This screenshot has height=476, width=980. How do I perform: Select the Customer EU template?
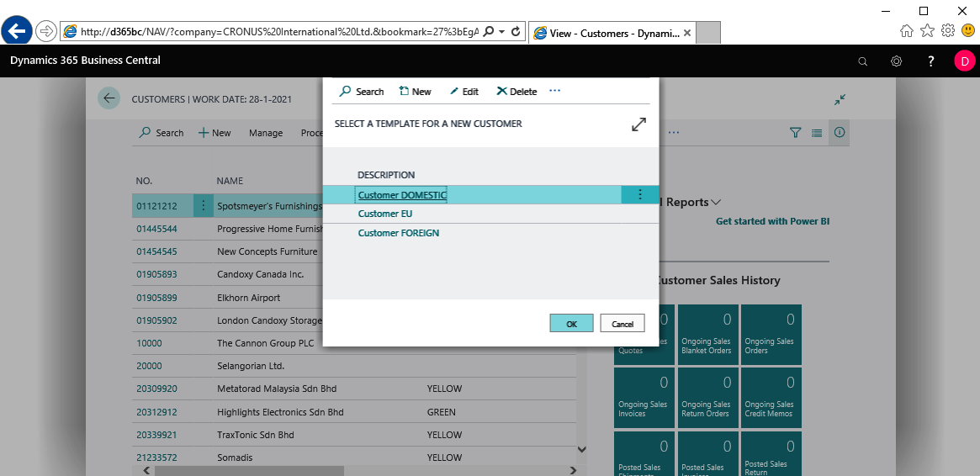point(385,214)
